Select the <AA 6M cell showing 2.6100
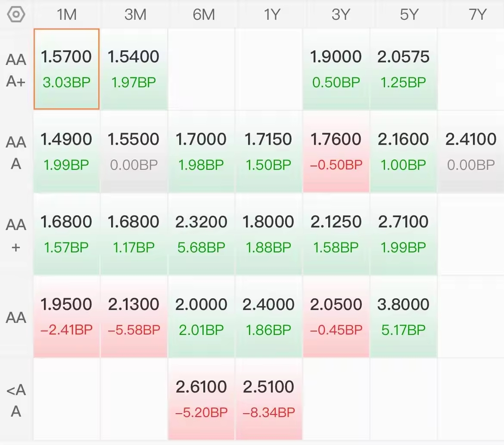The image size is (504, 445). (x=201, y=399)
